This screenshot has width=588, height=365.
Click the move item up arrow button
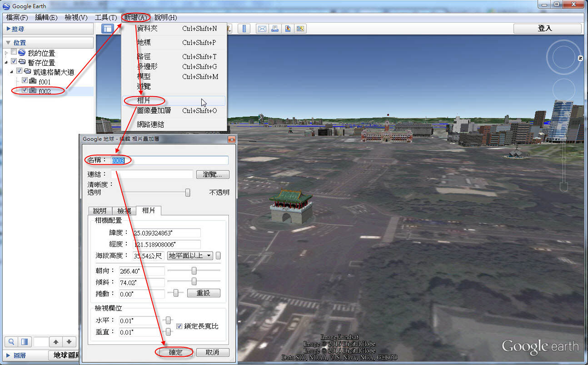(x=56, y=342)
